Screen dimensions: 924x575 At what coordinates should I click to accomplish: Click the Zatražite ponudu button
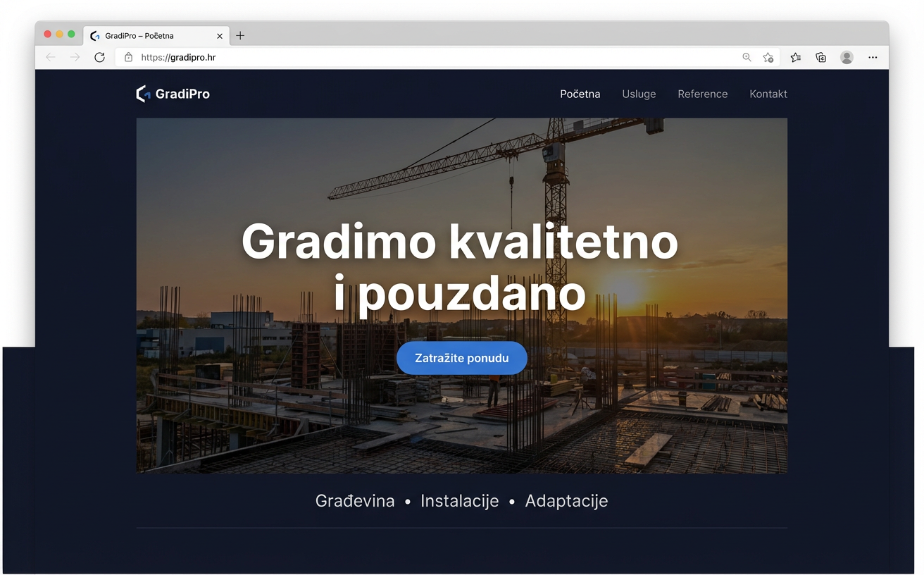pyautogui.click(x=462, y=358)
